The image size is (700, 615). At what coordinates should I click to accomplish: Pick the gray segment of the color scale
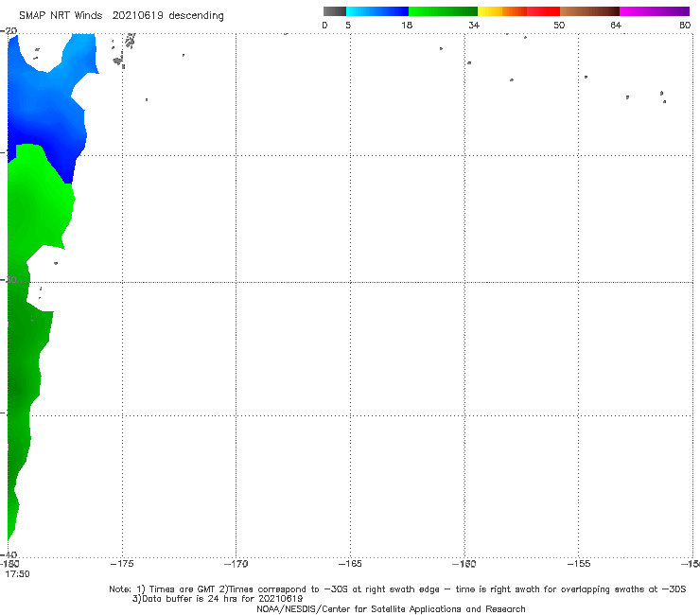335,11
